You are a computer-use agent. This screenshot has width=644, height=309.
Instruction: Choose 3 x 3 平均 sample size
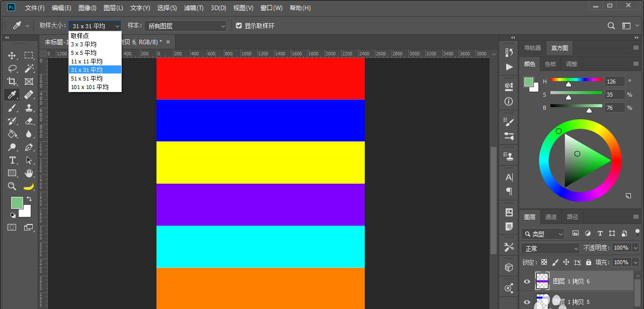pyautogui.click(x=95, y=44)
